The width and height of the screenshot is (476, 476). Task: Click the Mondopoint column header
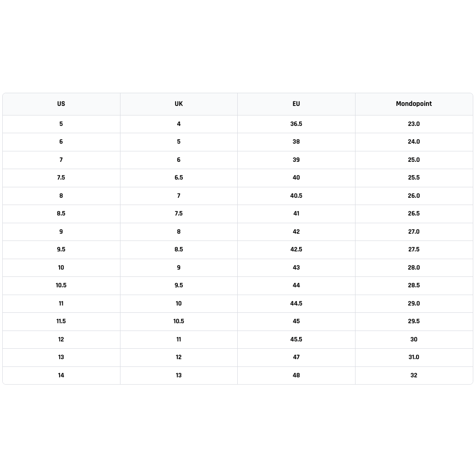[x=414, y=104]
